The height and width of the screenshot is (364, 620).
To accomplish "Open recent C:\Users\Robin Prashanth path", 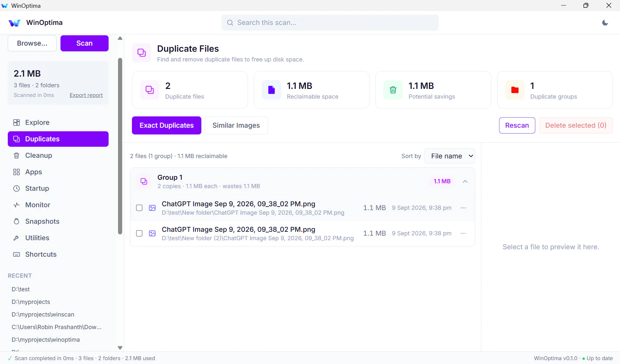I will pos(57,327).
